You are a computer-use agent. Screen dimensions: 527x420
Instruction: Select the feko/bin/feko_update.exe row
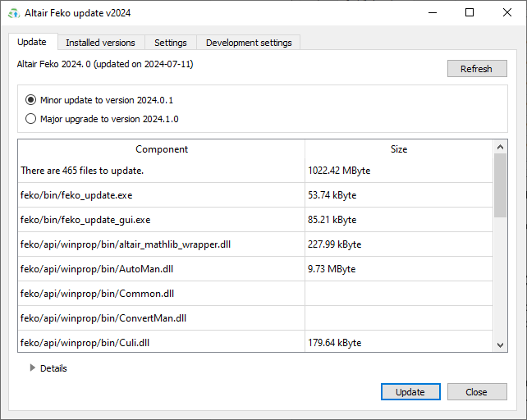(x=162, y=195)
